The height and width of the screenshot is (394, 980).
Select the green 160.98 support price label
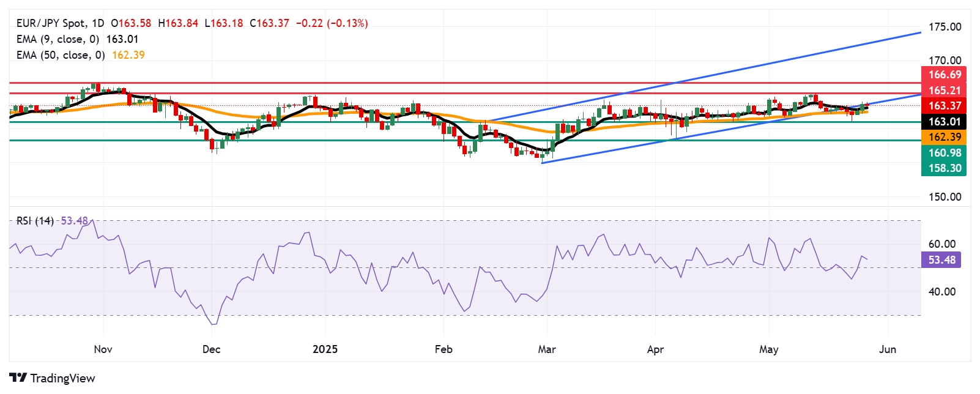coord(945,153)
